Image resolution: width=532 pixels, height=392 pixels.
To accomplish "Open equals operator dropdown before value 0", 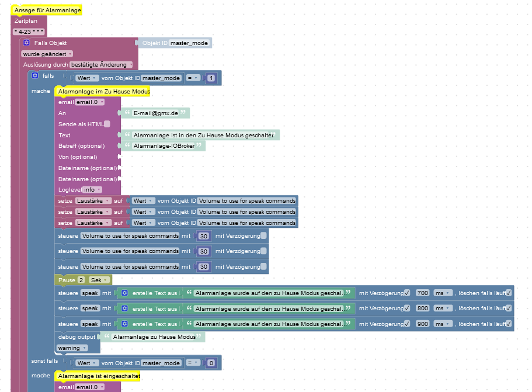I will click(193, 363).
